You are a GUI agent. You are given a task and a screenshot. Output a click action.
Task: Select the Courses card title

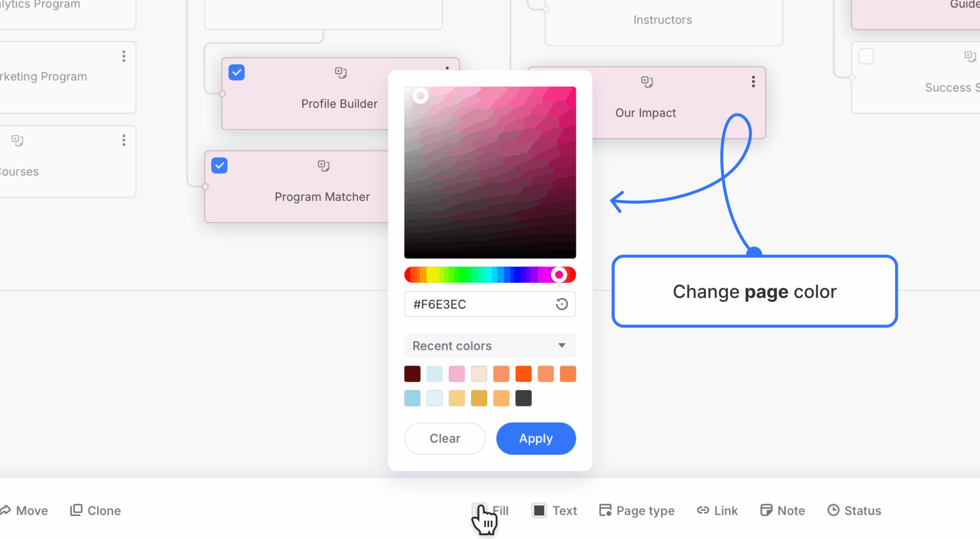pyautogui.click(x=20, y=172)
